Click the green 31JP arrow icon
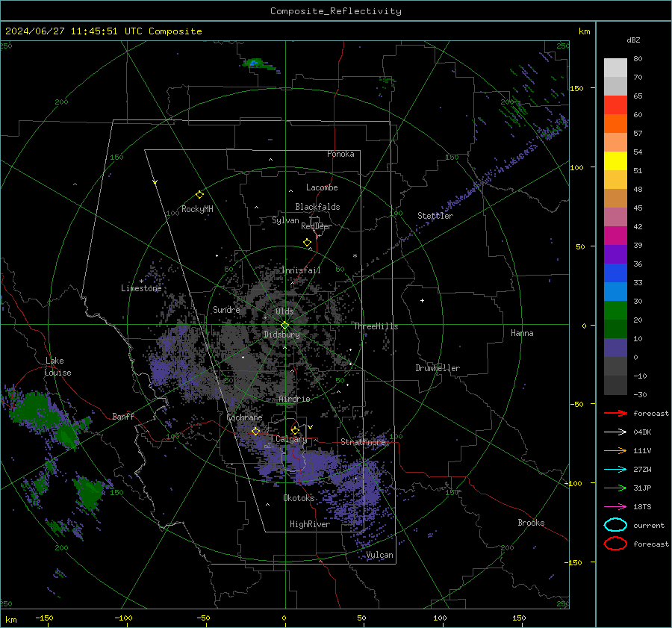The width and height of the screenshot is (672, 628). point(615,488)
